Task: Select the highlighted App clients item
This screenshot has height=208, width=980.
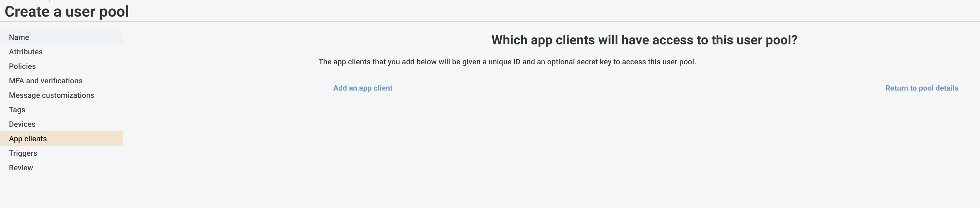Action: pos(28,139)
